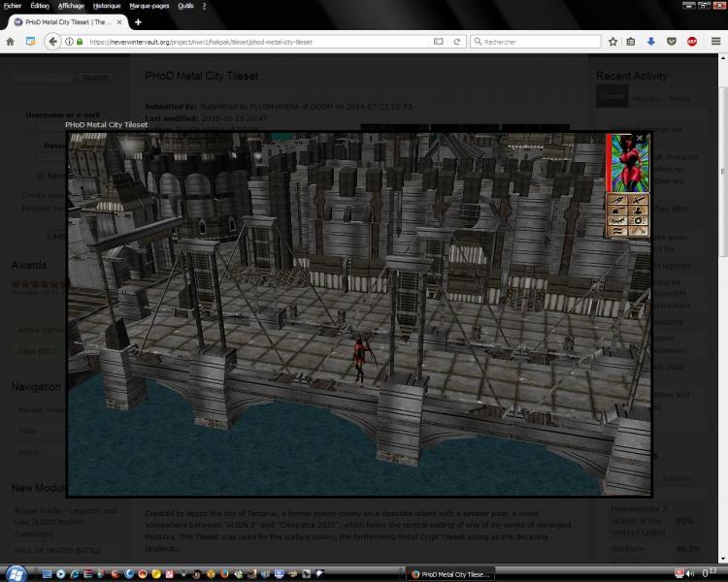Click the taskbar clock
The height and width of the screenshot is (582, 728).
[x=709, y=573]
